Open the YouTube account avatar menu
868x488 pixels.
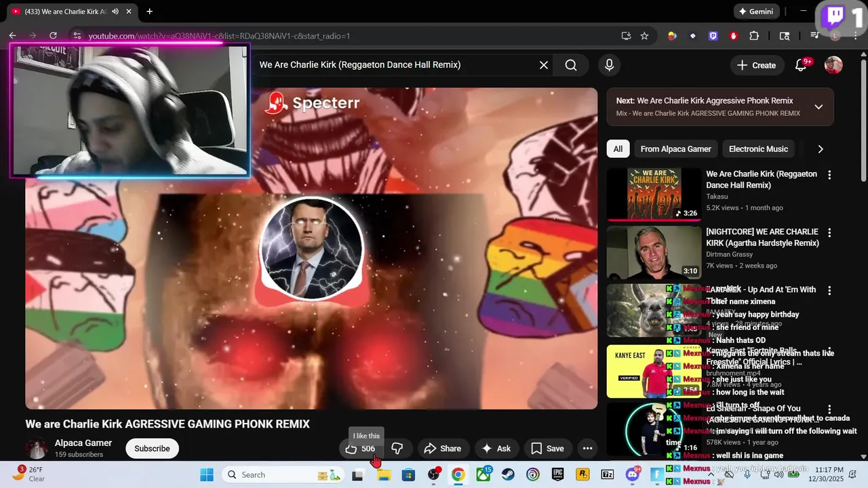pos(833,65)
